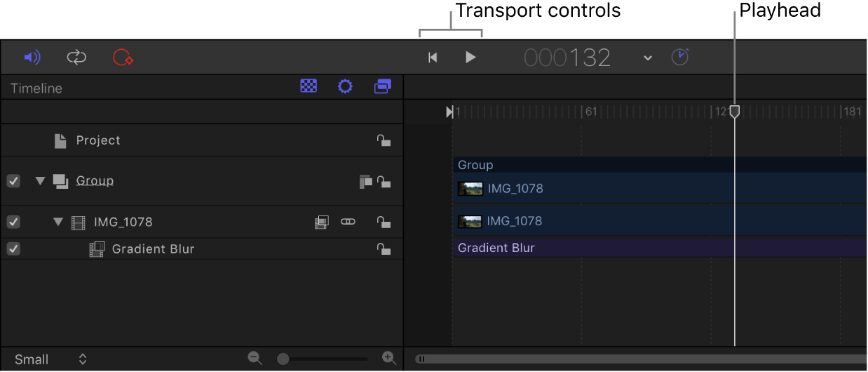Enable the red record animation button

point(123,58)
